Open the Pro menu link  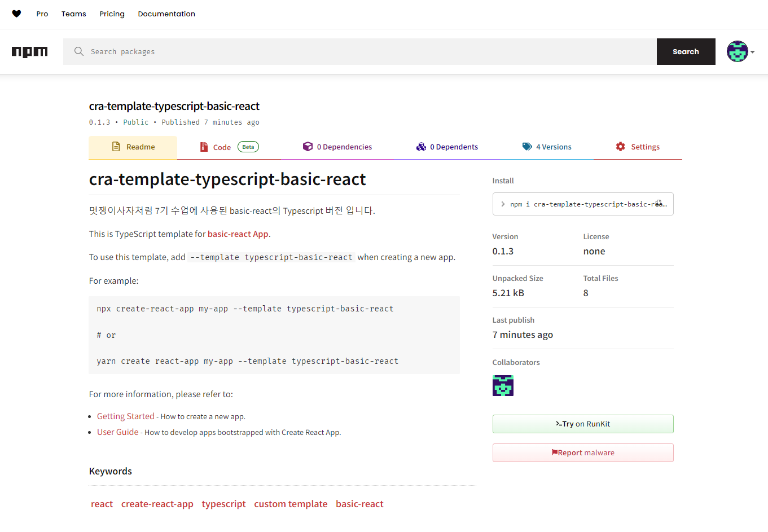[x=42, y=14]
